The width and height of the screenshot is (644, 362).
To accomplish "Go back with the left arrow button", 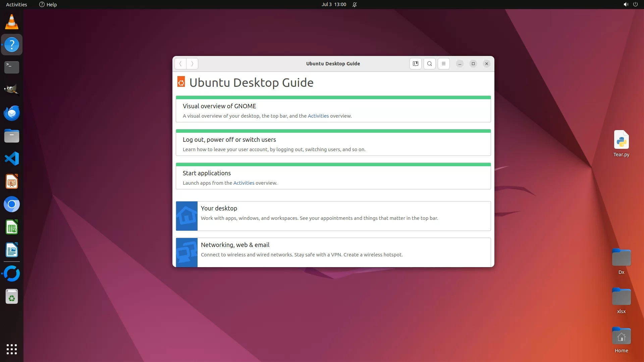I will [x=180, y=64].
